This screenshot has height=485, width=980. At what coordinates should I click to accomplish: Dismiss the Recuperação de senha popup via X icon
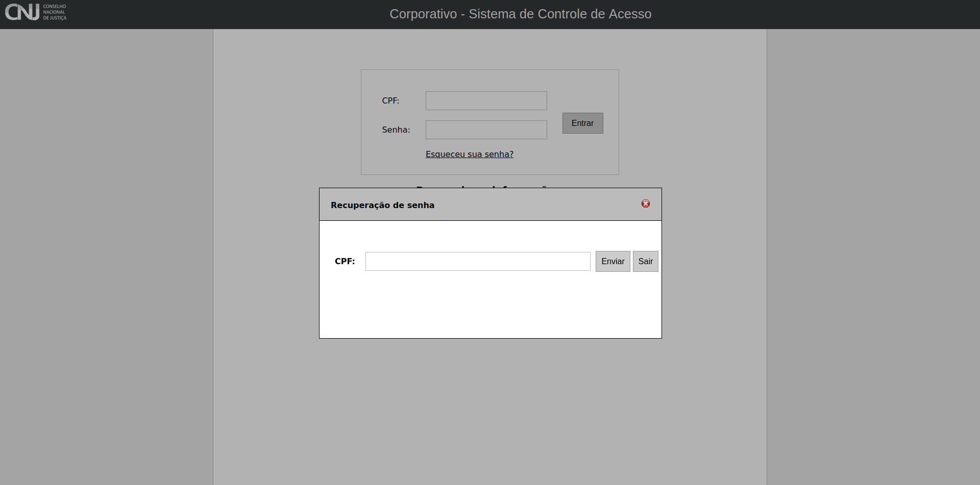tap(646, 203)
